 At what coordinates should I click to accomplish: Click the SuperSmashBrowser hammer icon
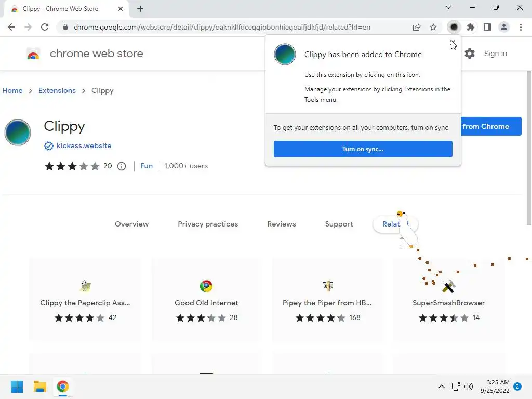pos(448,286)
